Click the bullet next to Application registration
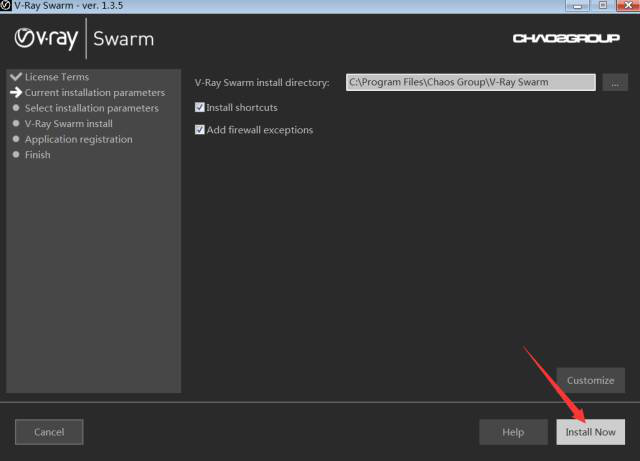Image resolution: width=640 pixels, height=461 pixels. [16, 139]
